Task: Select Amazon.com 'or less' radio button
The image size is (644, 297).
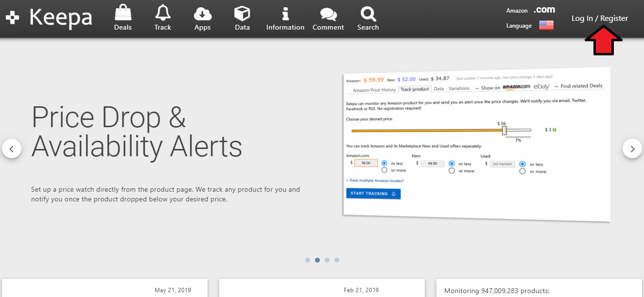Action: pos(384,164)
